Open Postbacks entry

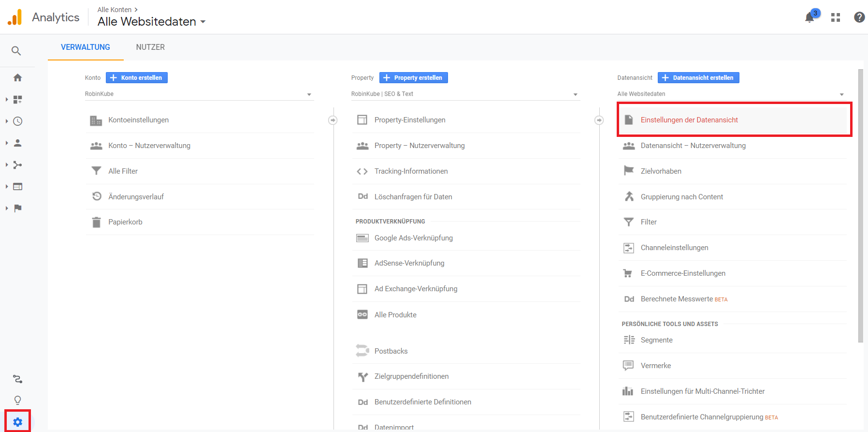click(x=466, y=351)
